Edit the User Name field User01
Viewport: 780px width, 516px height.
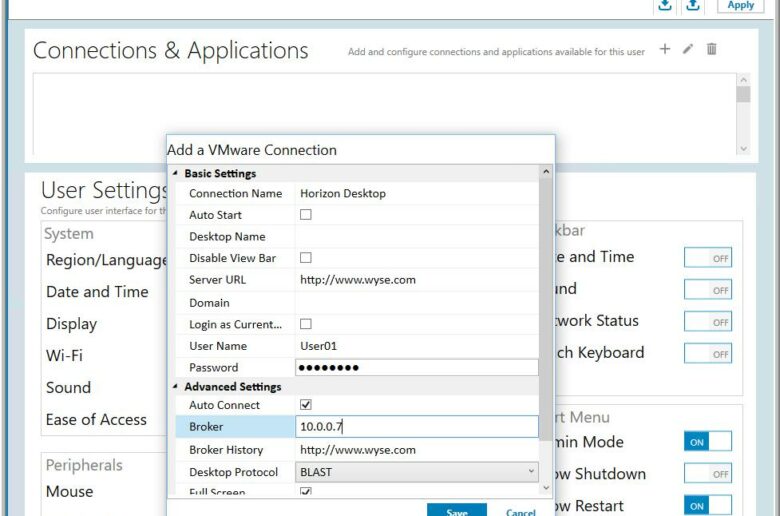tap(416, 346)
